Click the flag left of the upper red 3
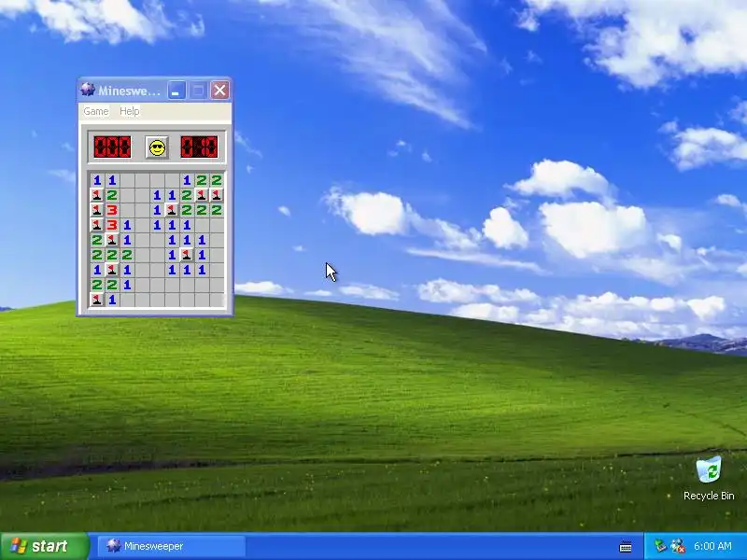 (x=97, y=210)
